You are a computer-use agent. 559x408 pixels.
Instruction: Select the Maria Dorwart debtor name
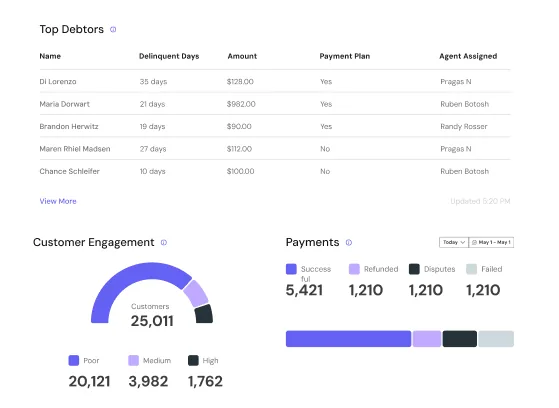(x=65, y=104)
